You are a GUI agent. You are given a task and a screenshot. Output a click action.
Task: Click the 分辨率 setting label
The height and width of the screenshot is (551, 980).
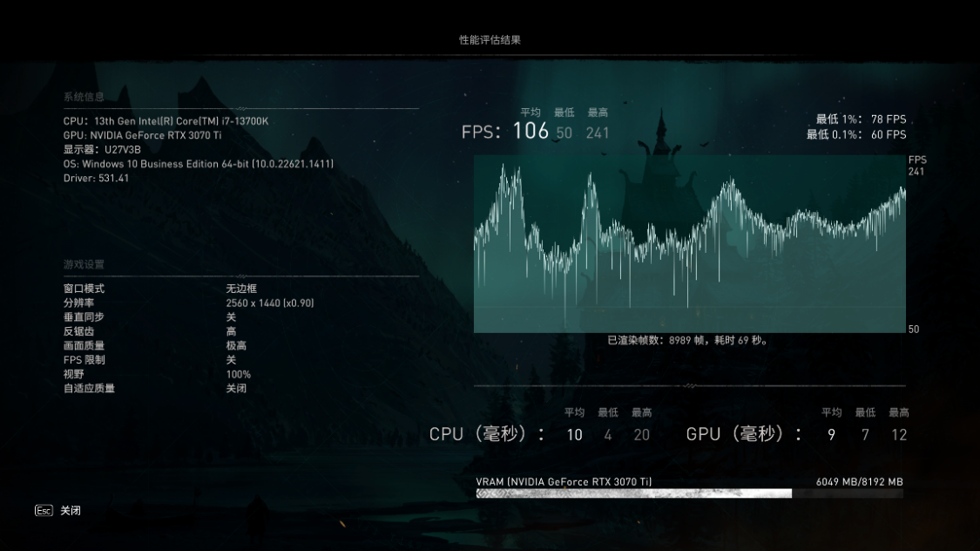78,303
